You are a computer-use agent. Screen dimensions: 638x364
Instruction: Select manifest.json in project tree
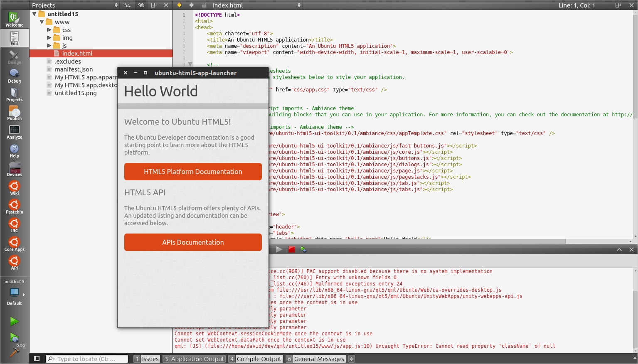pos(74,69)
